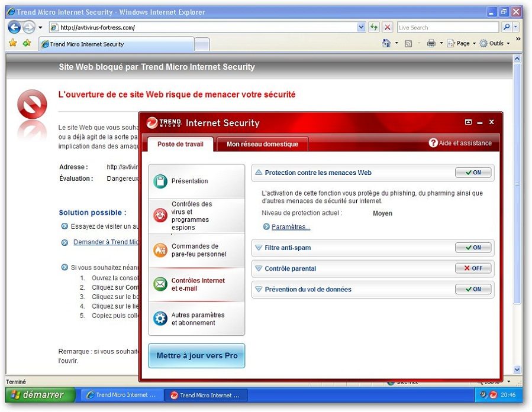Go forward with the IE forward arrow
This screenshot has height=412, width=532.
(x=29, y=27)
